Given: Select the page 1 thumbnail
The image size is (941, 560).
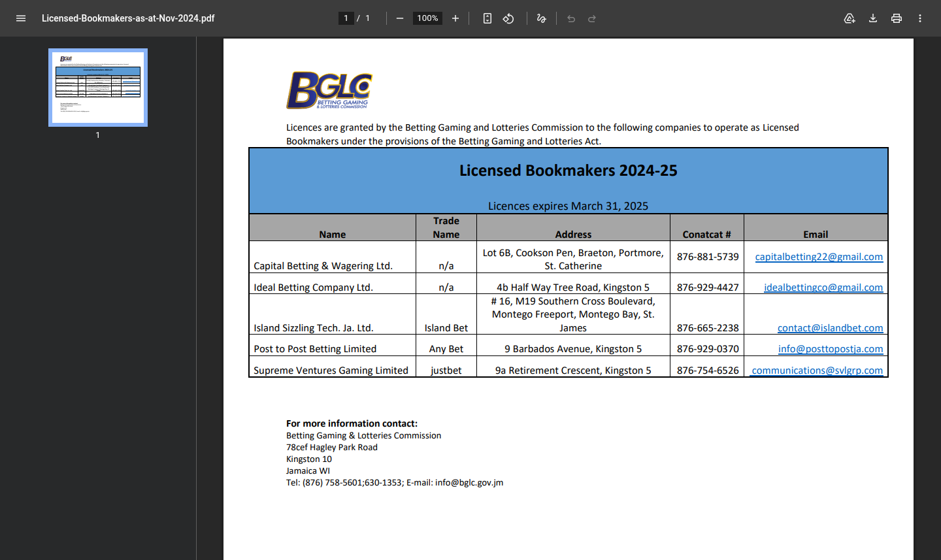Looking at the screenshot, I should coord(98,88).
